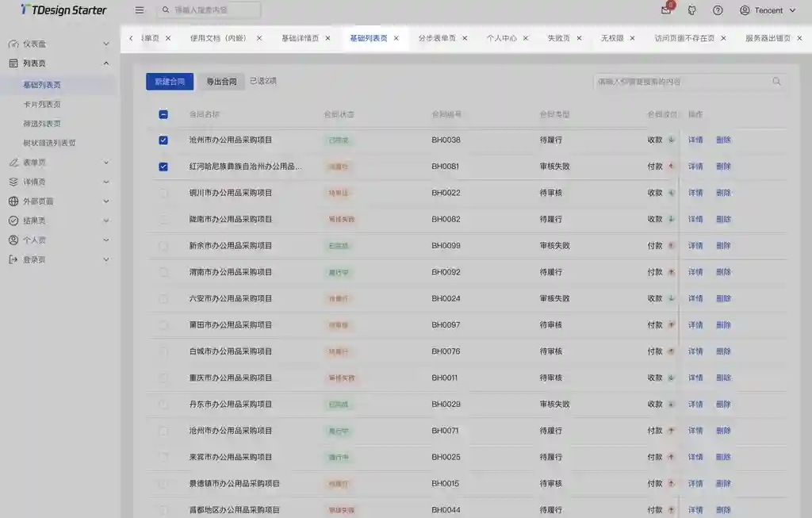
Task: Deselect the 沧州市办公用品采购项目 checkbox
Action: (163, 140)
